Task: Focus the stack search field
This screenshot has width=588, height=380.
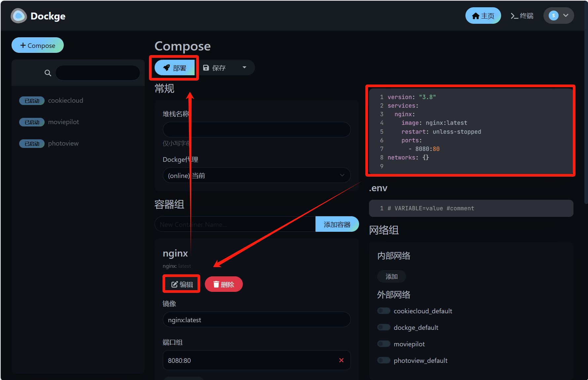Action: 98,73
